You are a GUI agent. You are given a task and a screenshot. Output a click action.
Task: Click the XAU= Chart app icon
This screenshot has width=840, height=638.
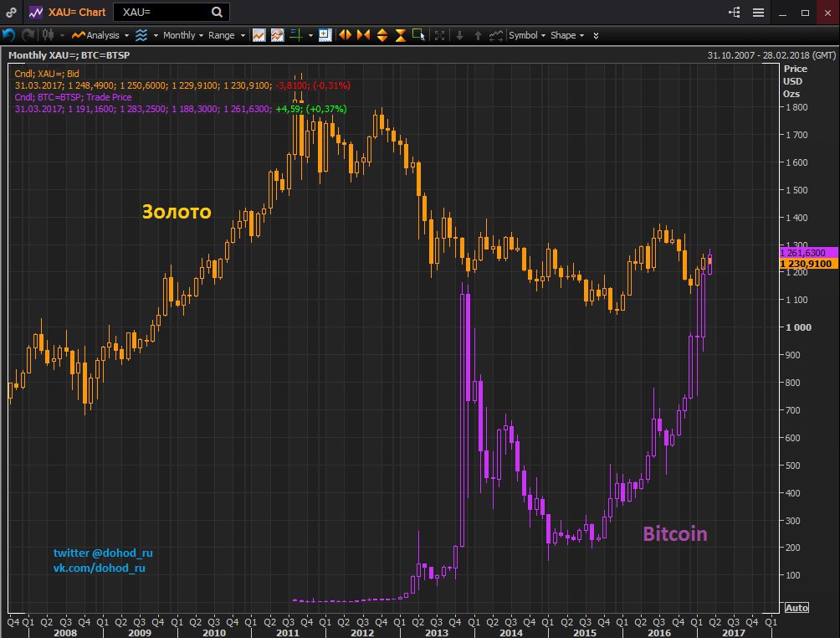point(36,13)
